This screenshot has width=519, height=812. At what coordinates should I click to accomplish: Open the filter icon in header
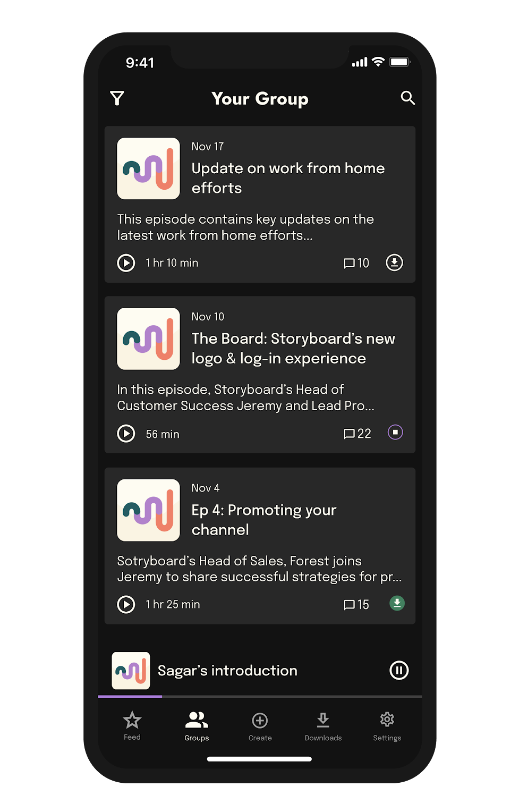click(117, 98)
